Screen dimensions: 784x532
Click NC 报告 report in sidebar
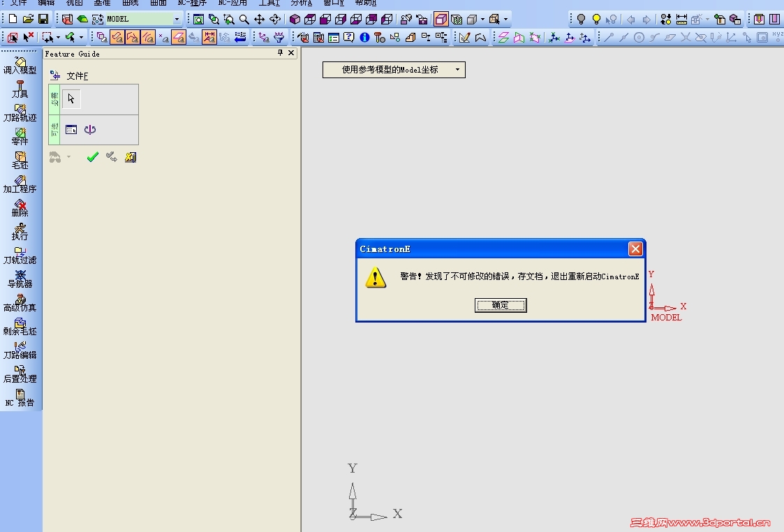pos(20,398)
